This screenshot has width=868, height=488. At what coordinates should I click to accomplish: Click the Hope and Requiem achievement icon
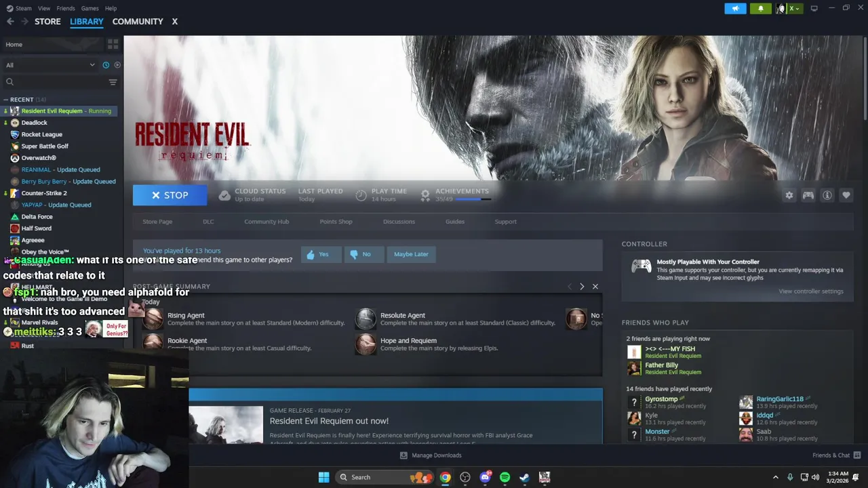pos(366,344)
